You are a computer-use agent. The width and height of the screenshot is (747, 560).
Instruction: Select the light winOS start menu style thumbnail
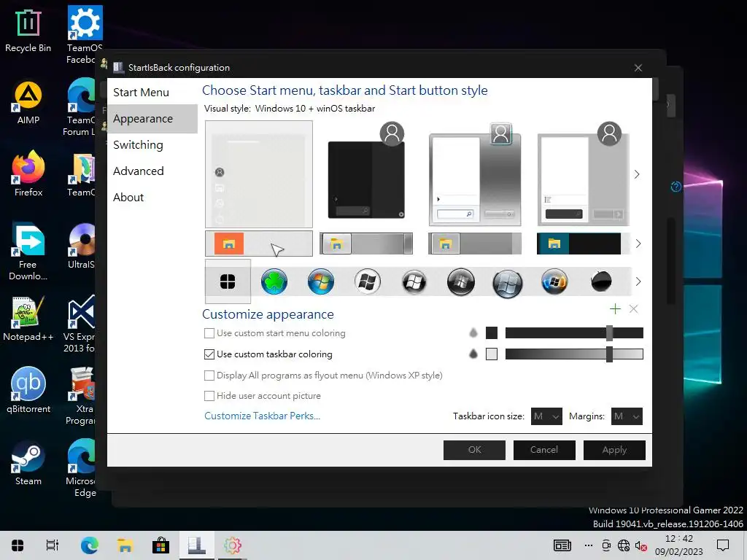pos(259,174)
